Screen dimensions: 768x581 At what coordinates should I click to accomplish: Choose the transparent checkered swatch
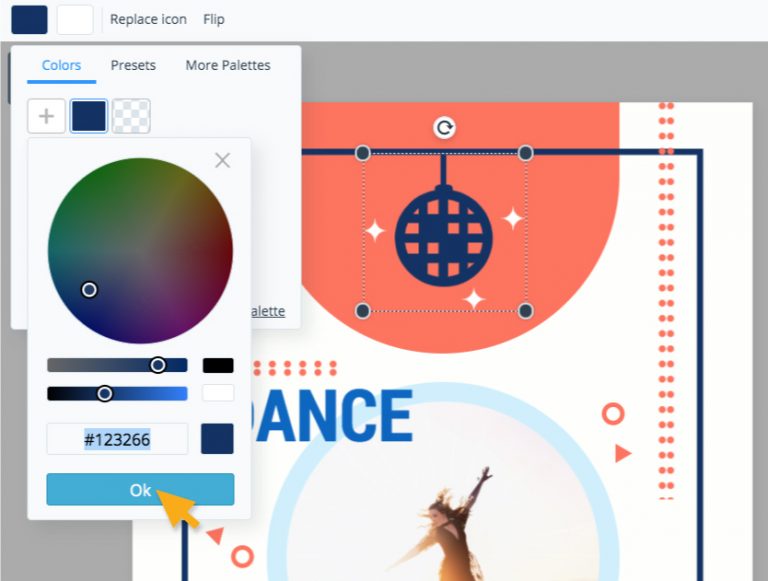131,116
